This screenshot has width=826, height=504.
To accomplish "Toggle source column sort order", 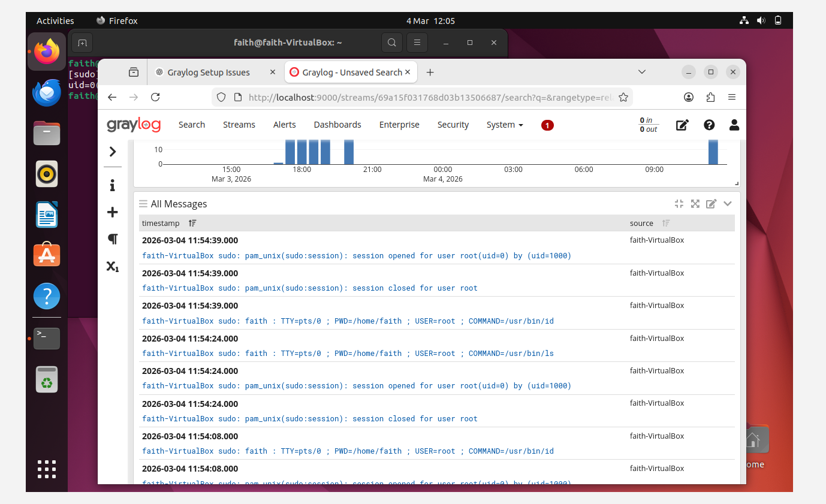I will coord(666,223).
